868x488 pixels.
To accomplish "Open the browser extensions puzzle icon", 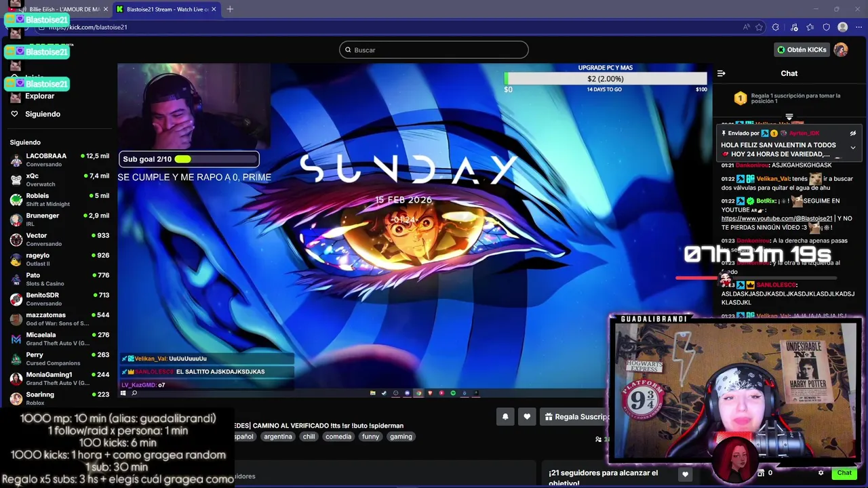I will [x=776, y=27].
